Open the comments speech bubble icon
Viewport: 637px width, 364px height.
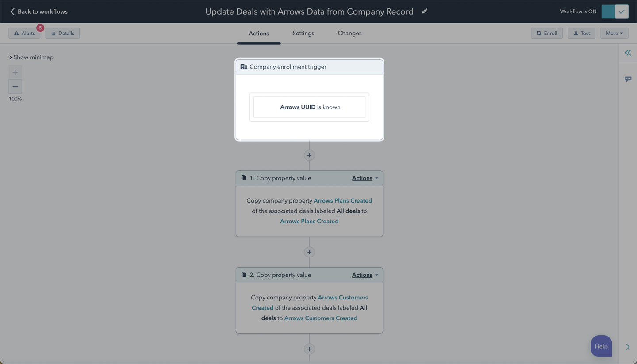point(628,79)
